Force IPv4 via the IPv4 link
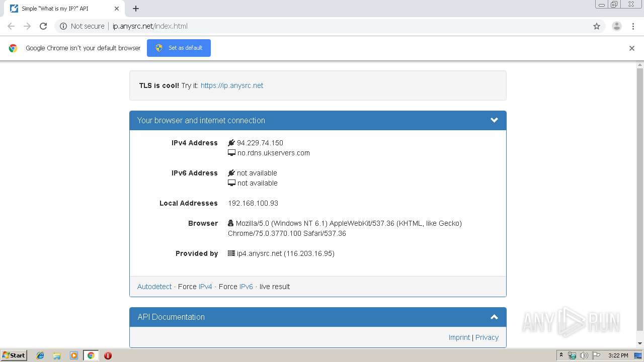 pyautogui.click(x=205, y=287)
